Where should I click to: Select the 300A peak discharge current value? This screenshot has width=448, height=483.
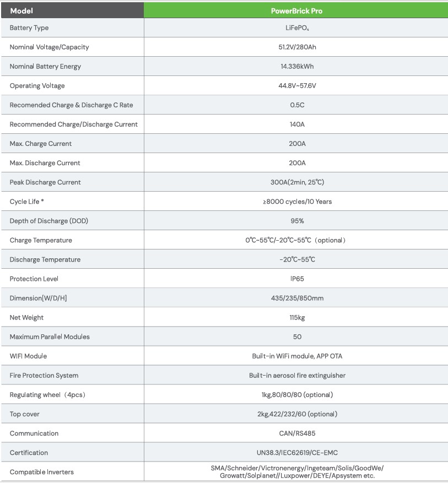(297, 182)
